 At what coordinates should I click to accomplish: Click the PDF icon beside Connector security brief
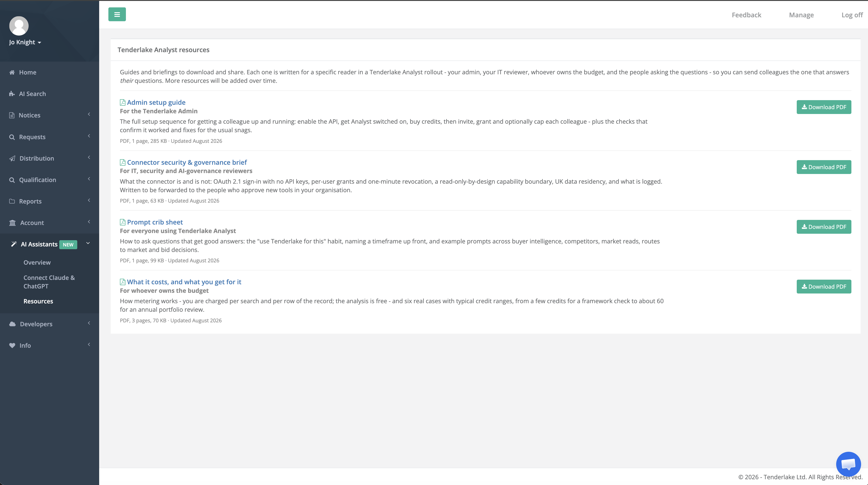pos(123,162)
